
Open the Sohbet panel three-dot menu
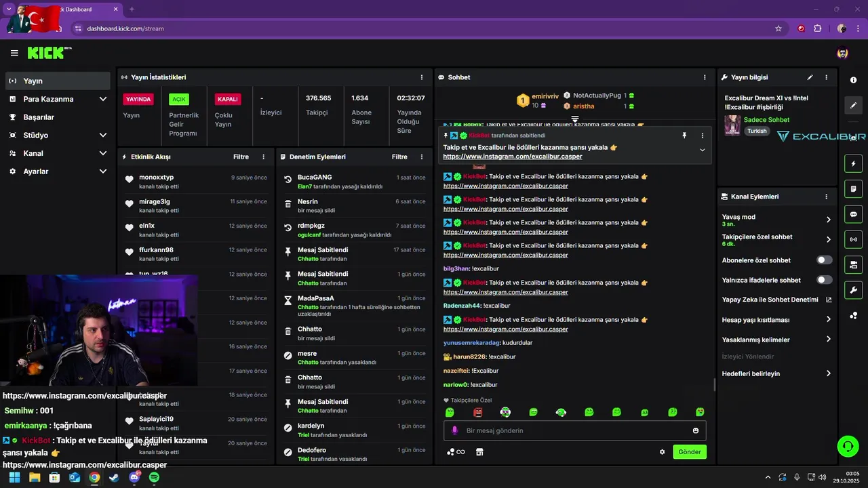coord(705,77)
